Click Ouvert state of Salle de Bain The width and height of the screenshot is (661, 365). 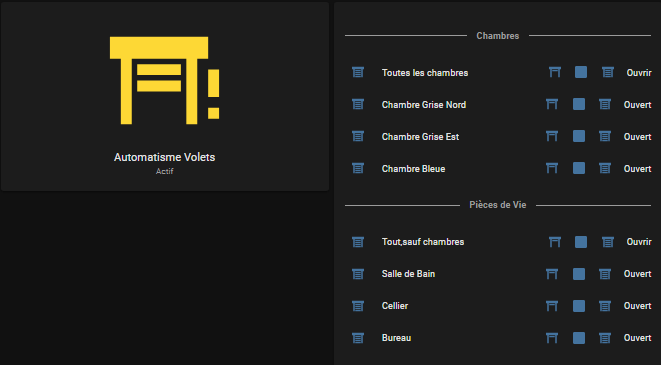point(637,274)
